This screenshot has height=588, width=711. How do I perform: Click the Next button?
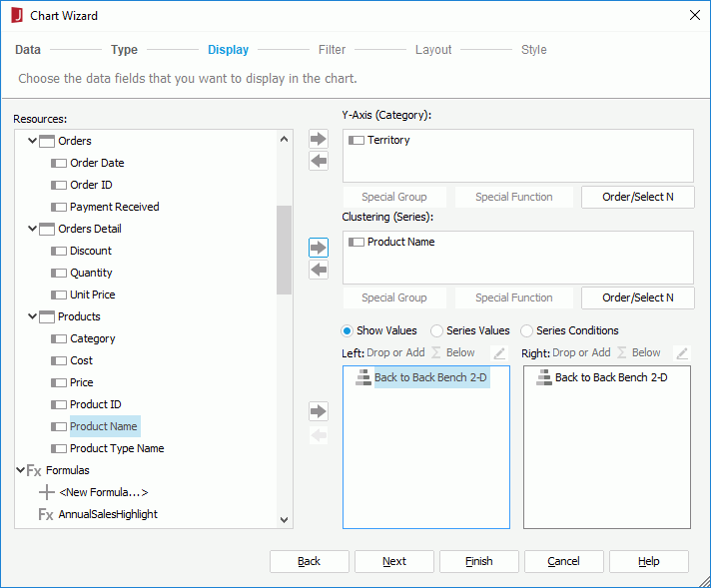[394, 562]
